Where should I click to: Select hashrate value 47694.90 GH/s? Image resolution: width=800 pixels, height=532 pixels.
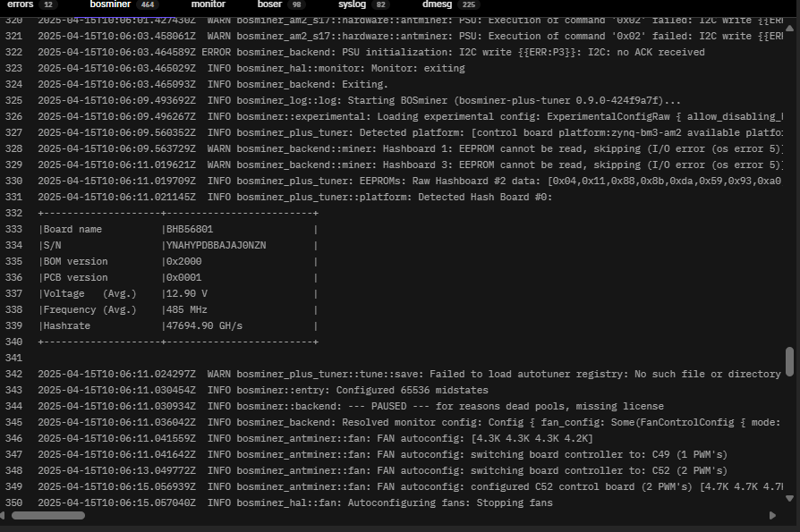(x=204, y=326)
